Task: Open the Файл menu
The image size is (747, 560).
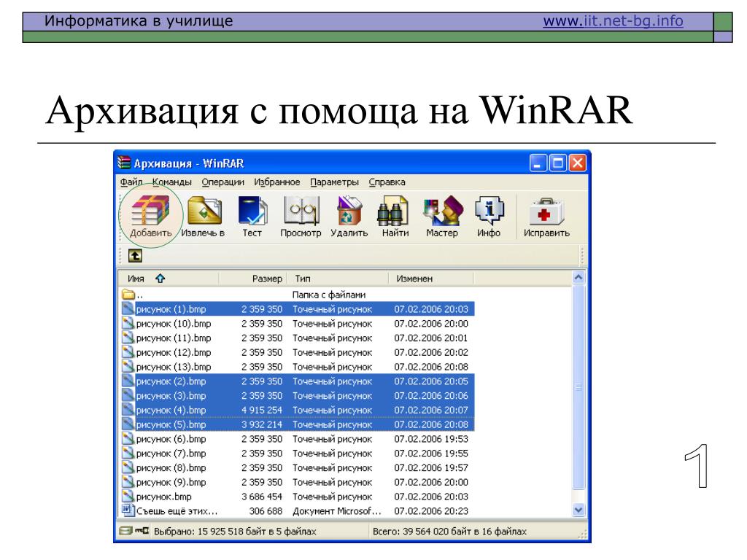Action: (x=131, y=182)
